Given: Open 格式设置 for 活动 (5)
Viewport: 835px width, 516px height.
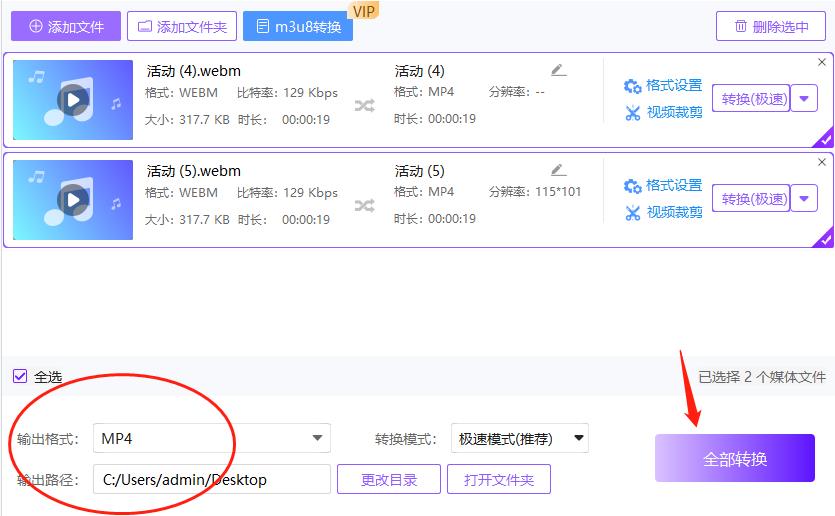Looking at the screenshot, I should coord(663,185).
